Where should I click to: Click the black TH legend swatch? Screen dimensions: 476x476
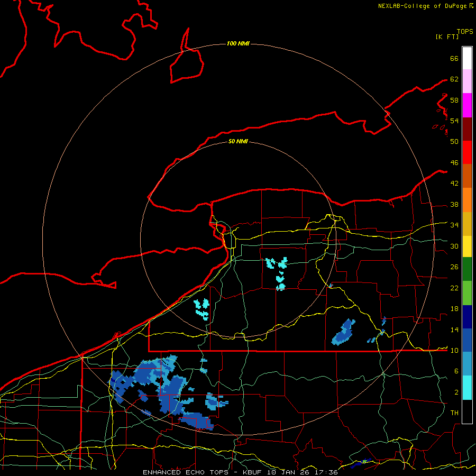467,411
